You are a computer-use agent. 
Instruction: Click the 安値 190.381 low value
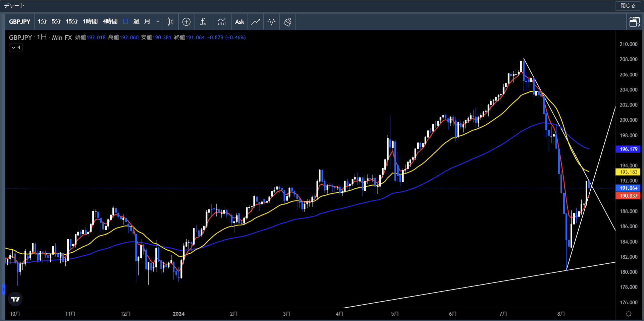[156, 38]
